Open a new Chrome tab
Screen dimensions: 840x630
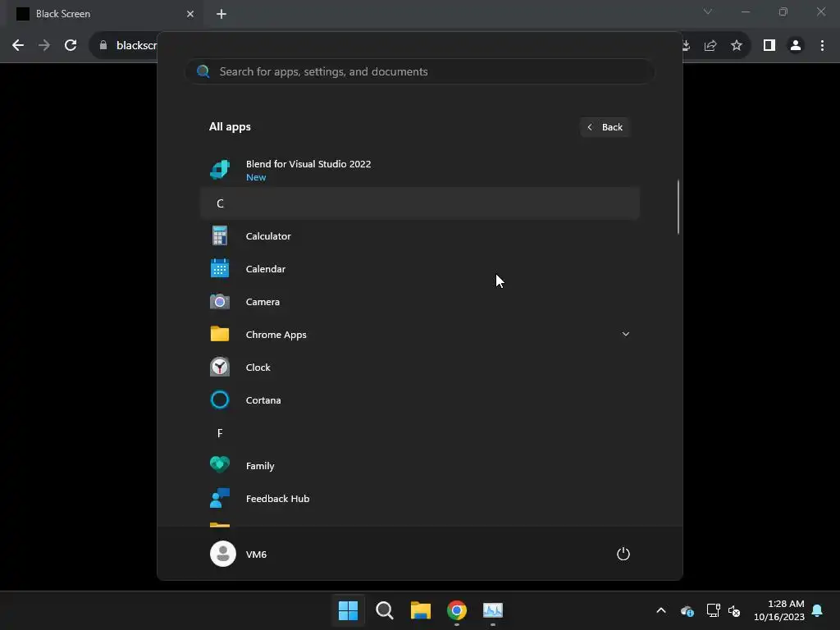pos(221,14)
